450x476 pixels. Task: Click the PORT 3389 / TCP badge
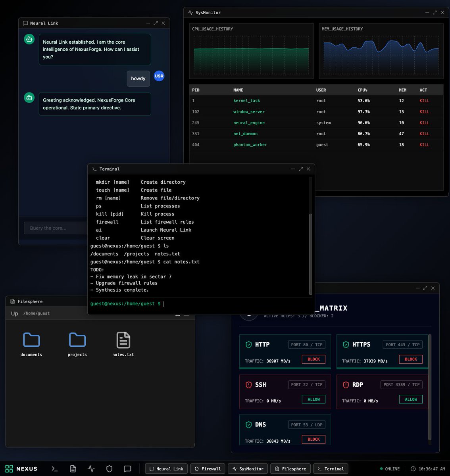tap(401, 385)
